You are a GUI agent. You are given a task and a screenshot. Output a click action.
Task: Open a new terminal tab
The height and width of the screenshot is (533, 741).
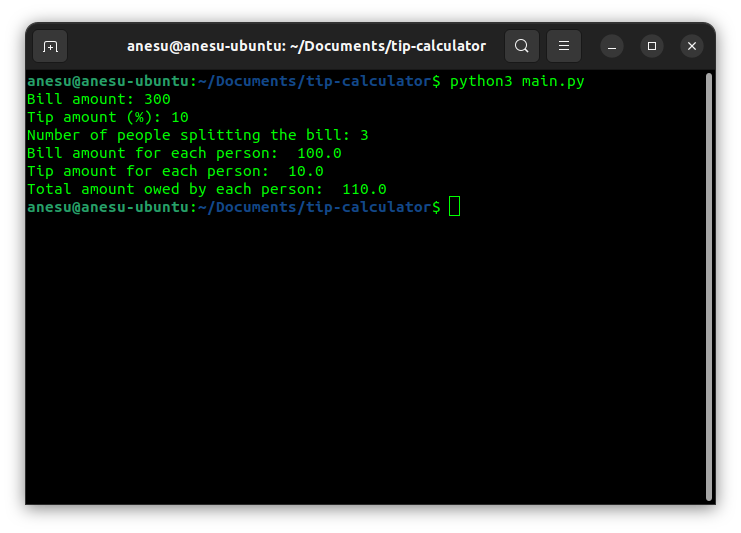pyautogui.click(x=50, y=46)
